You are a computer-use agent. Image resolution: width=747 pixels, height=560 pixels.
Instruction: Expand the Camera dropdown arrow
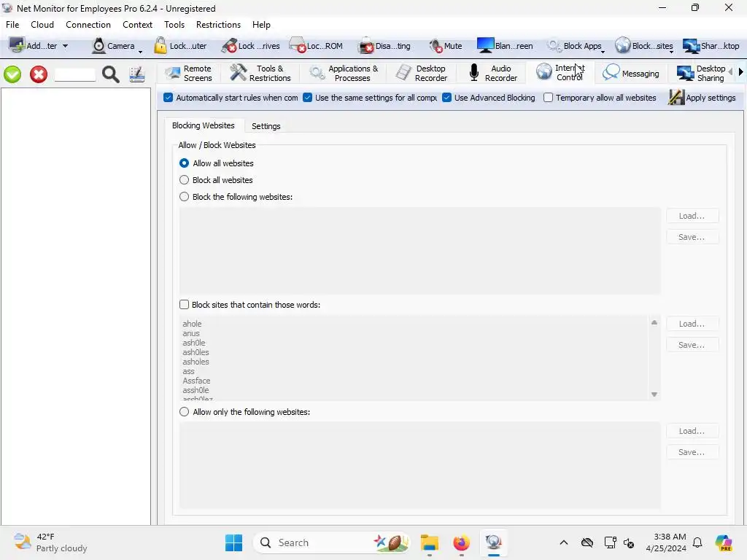coord(140,52)
